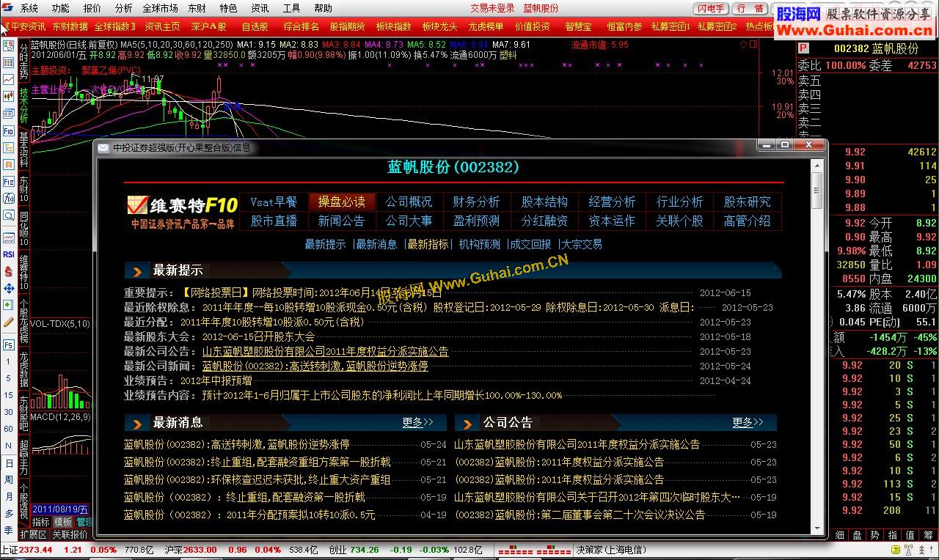Switch to weekly (周) period
This screenshot has width=939, height=560.
pos(9,479)
